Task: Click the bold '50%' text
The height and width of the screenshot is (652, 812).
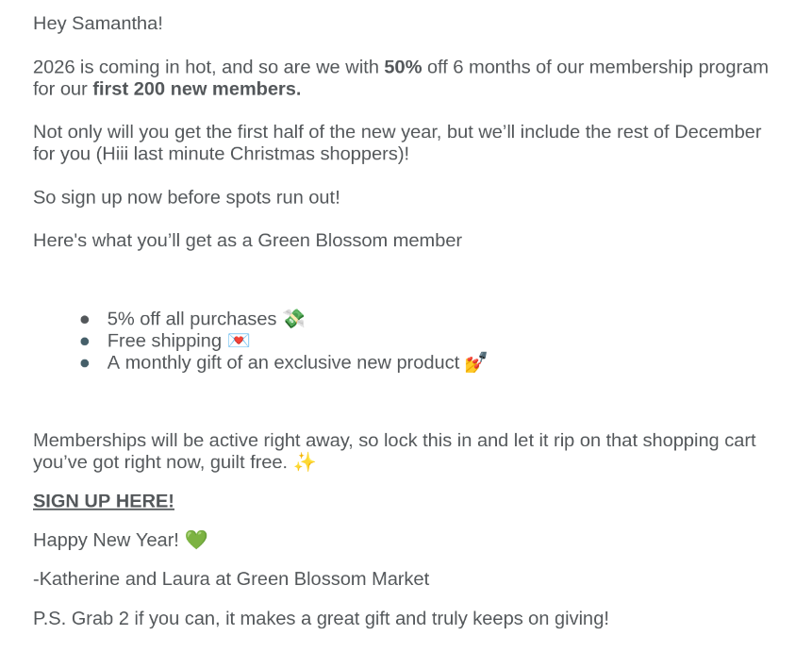Action: (x=403, y=67)
